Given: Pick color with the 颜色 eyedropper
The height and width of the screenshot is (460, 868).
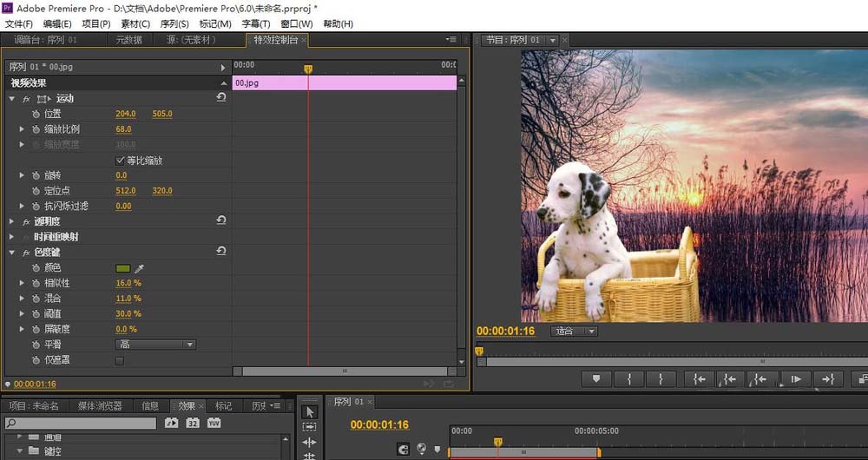Looking at the screenshot, I should click(139, 268).
